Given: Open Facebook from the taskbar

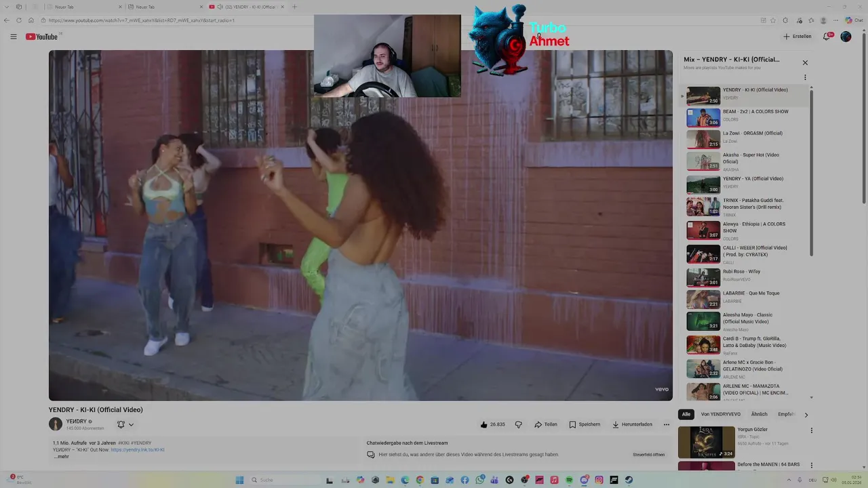Looking at the screenshot, I should coord(465,480).
